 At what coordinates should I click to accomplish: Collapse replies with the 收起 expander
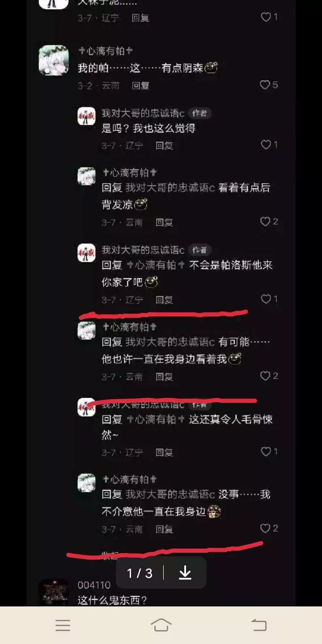pyautogui.click(x=110, y=556)
